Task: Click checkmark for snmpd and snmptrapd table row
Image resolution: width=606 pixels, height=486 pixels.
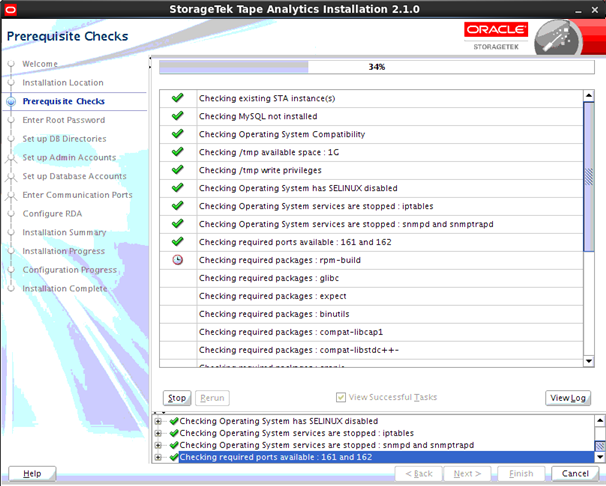Action: [x=177, y=224]
